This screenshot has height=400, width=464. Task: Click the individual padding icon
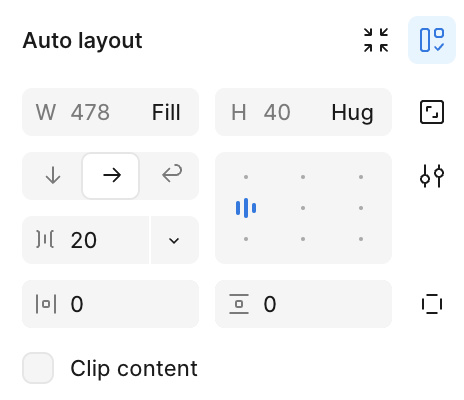tap(432, 304)
